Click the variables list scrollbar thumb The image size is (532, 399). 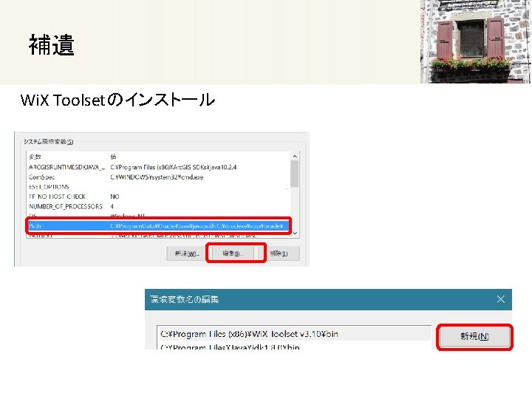point(295,174)
